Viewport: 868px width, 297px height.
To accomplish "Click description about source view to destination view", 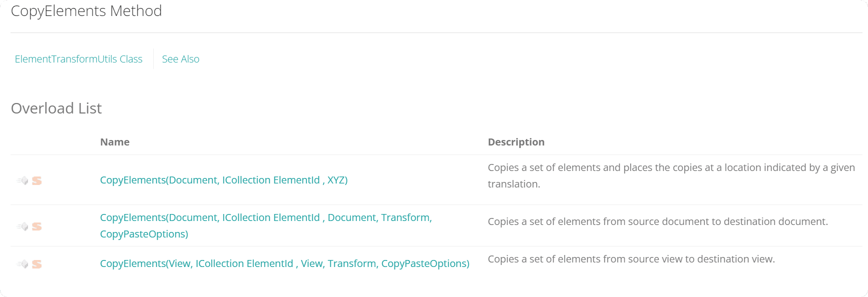I will (631, 259).
